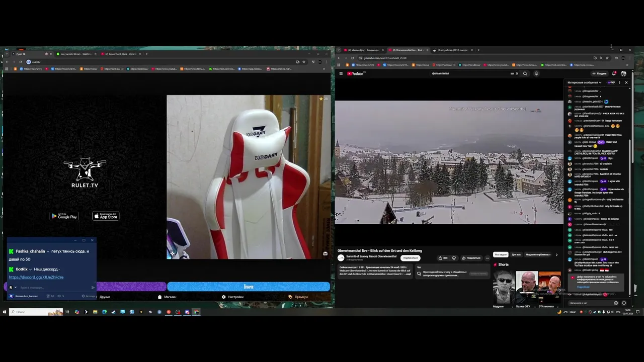644x362 pixels.
Task: Clear the YouTube search text
Action: 517,73
